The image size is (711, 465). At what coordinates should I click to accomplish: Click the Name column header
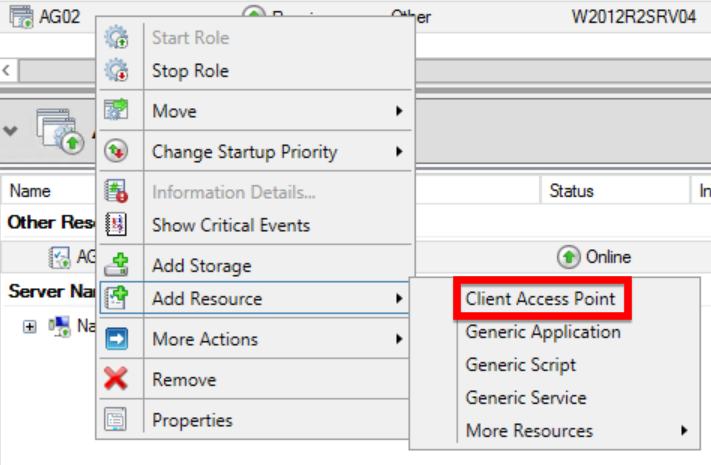point(30,191)
